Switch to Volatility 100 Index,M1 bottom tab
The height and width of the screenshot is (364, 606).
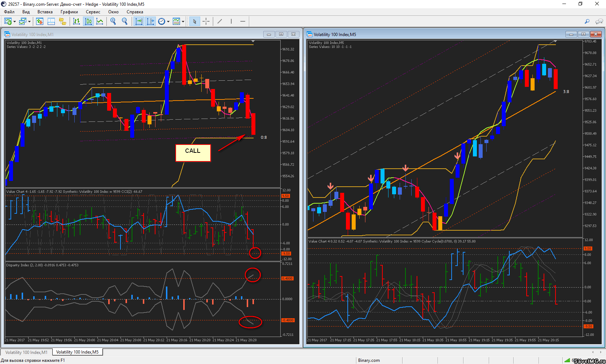(26, 352)
